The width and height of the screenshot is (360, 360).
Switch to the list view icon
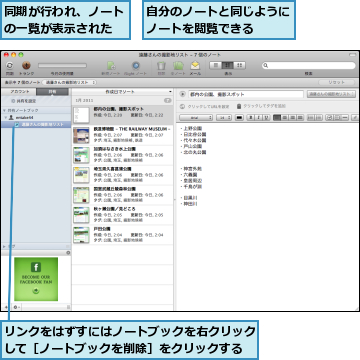[216, 65]
